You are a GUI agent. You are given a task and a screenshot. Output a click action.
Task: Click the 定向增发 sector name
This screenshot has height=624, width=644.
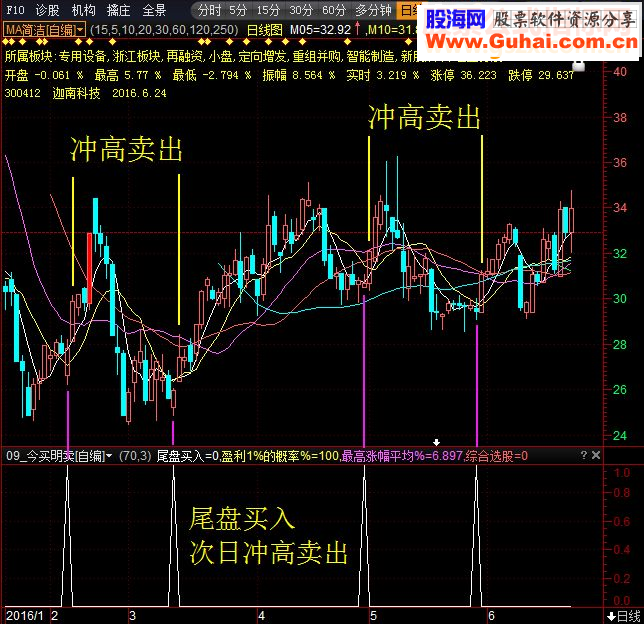coord(262,56)
